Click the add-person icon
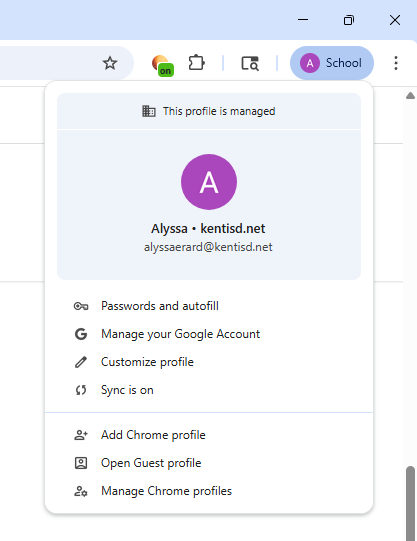The height and width of the screenshot is (541, 417). click(x=81, y=435)
